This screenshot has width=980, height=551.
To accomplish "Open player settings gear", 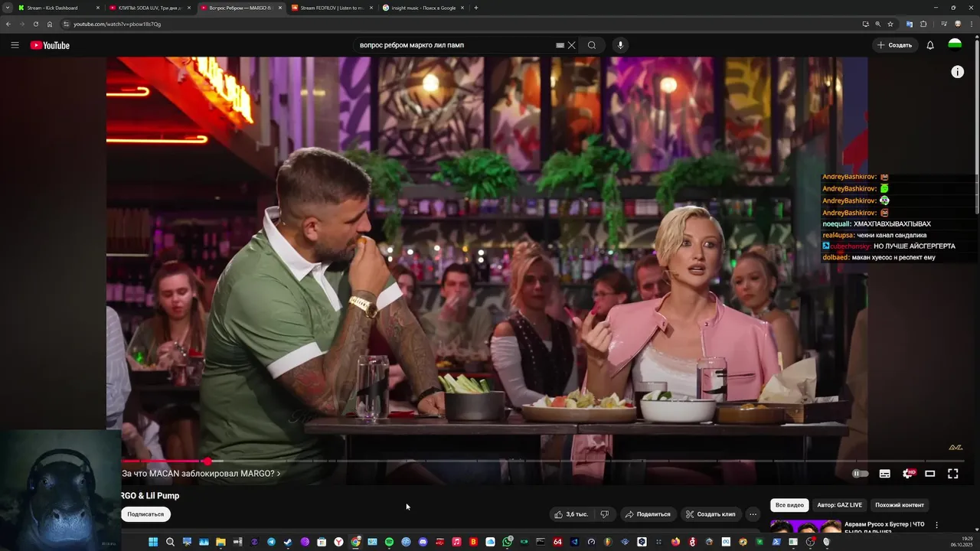I will coord(907,474).
